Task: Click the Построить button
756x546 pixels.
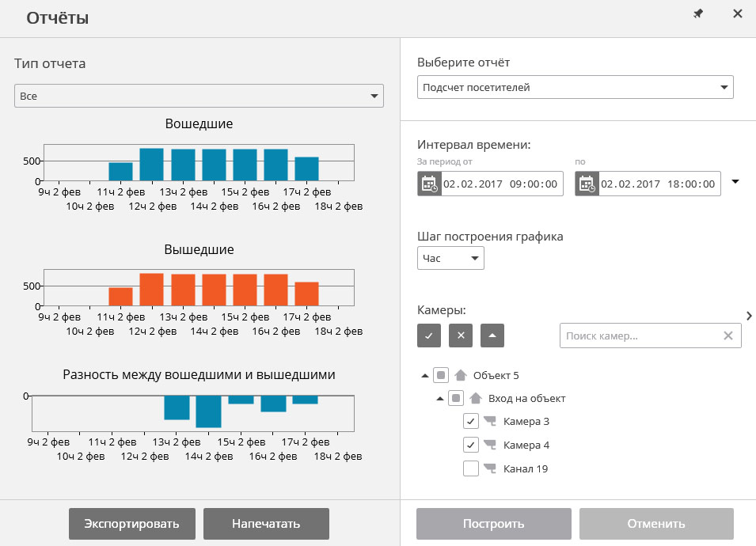Action: click(x=494, y=524)
